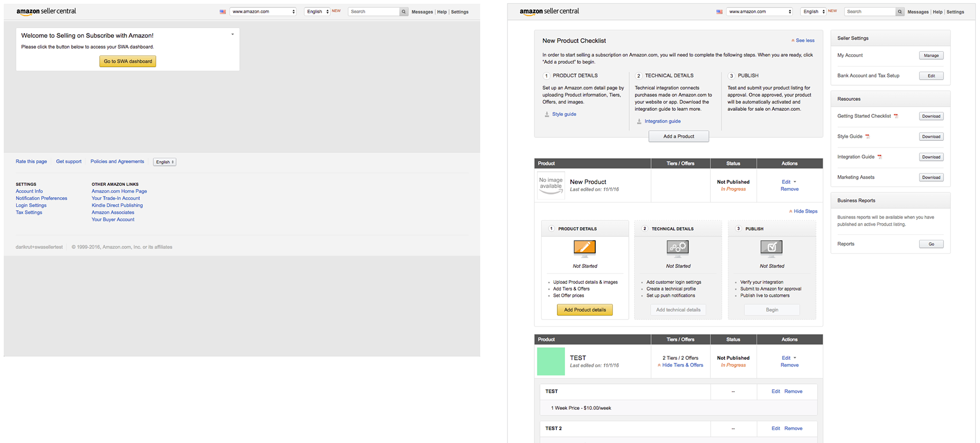The width and height of the screenshot is (980, 443).
Task: Remove the TEST product listing
Action: click(x=790, y=365)
